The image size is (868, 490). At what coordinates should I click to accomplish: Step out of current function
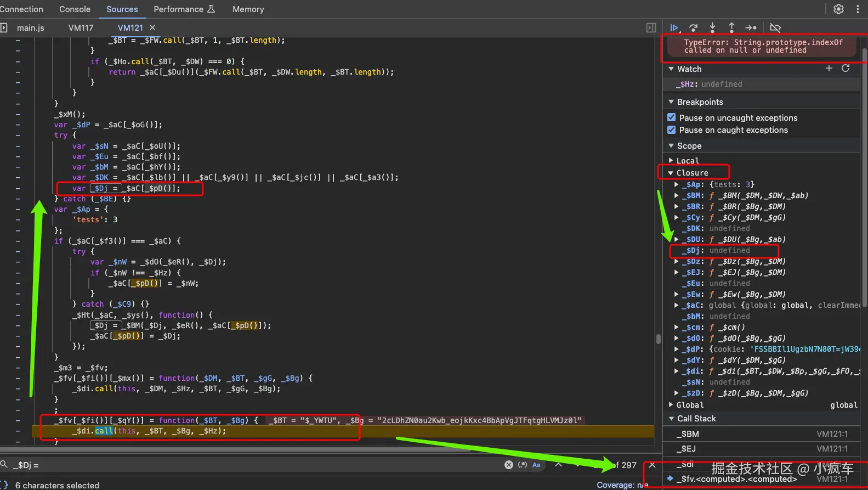(731, 27)
